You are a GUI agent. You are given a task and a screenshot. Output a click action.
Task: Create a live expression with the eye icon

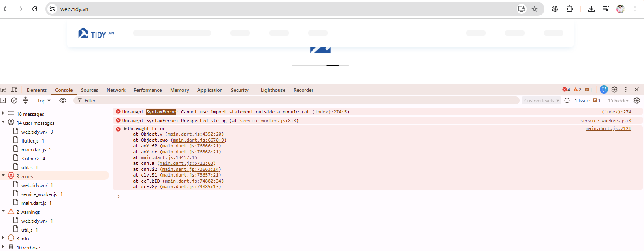[x=63, y=100]
